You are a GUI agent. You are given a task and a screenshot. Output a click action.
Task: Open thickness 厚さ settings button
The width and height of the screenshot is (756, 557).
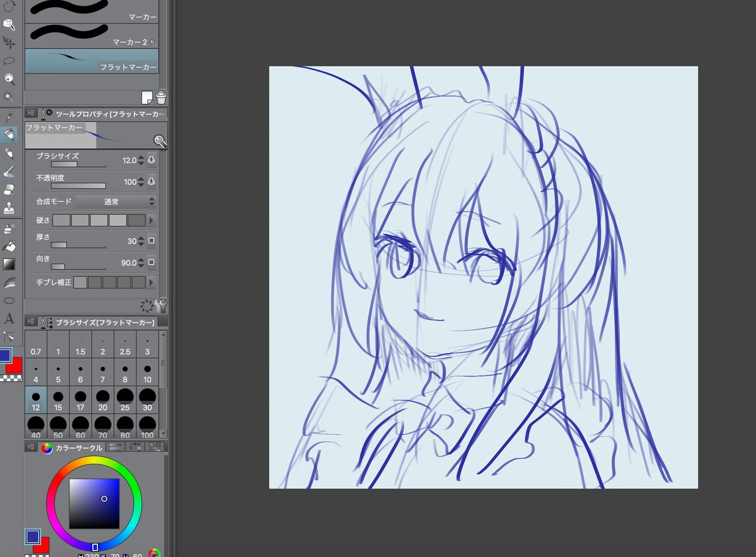pyautogui.click(x=151, y=241)
